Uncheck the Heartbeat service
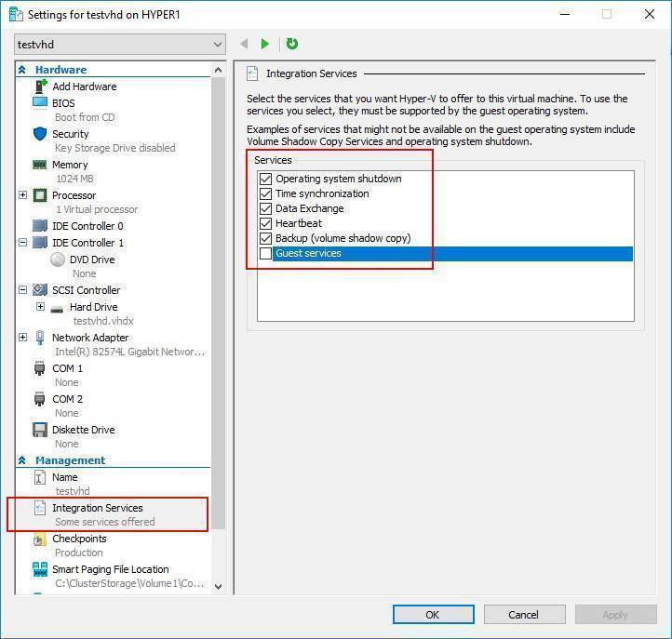Screen dimensions: 672x639 (265, 223)
